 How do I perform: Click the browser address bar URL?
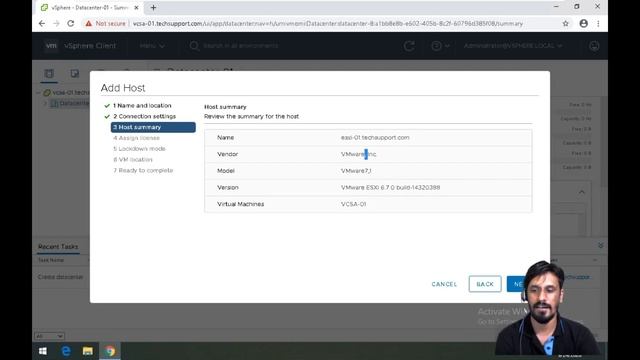tap(328, 24)
